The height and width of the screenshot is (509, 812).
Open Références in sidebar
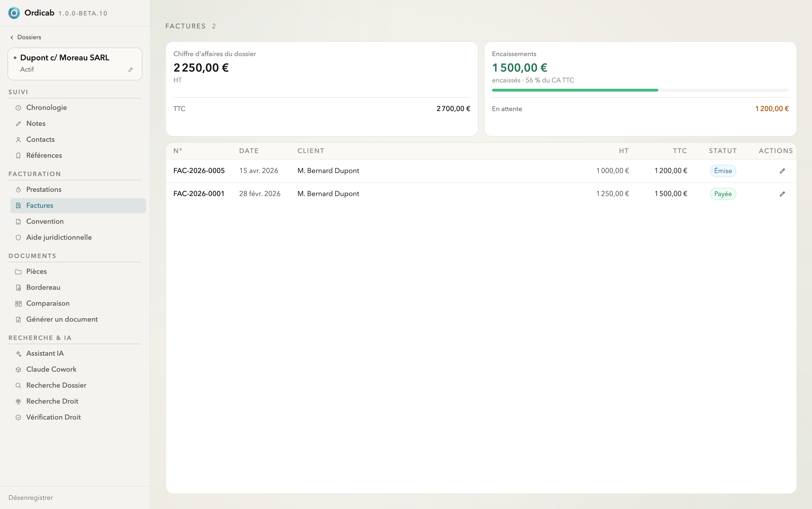[78, 155]
